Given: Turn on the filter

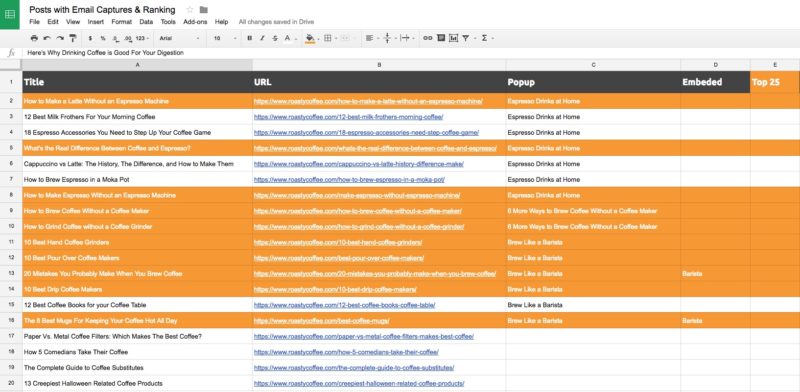Looking at the screenshot, I should point(466,38).
